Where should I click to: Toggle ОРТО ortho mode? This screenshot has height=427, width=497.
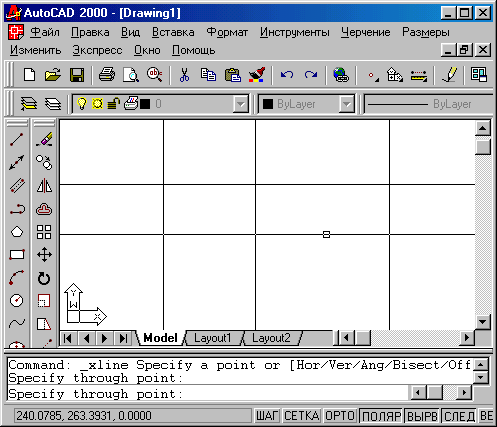coord(340,416)
